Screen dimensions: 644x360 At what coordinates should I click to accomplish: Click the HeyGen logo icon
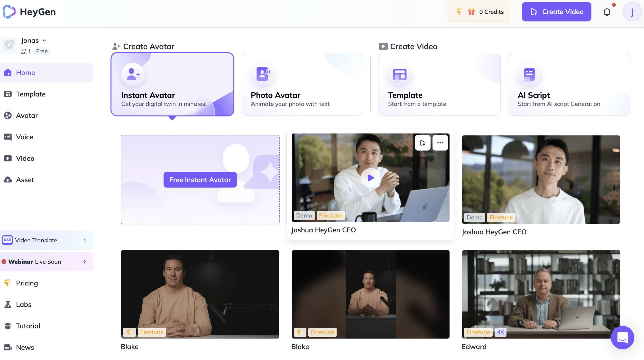point(9,11)
